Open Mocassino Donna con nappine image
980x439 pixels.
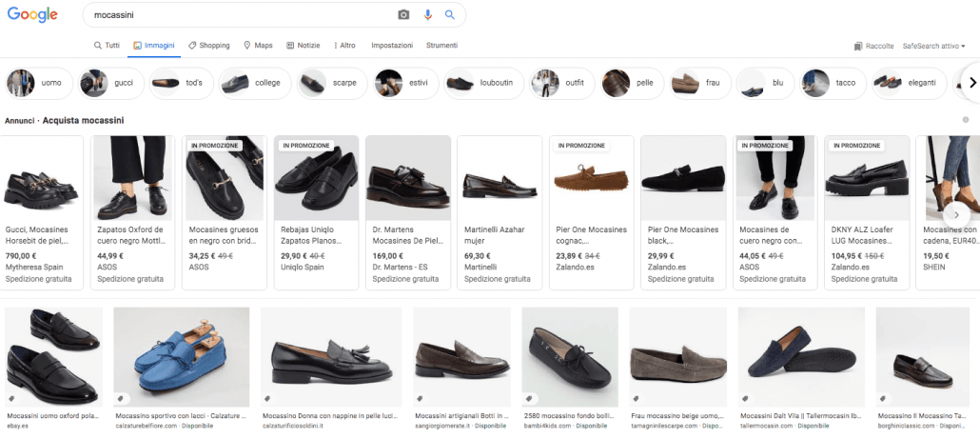330,357
